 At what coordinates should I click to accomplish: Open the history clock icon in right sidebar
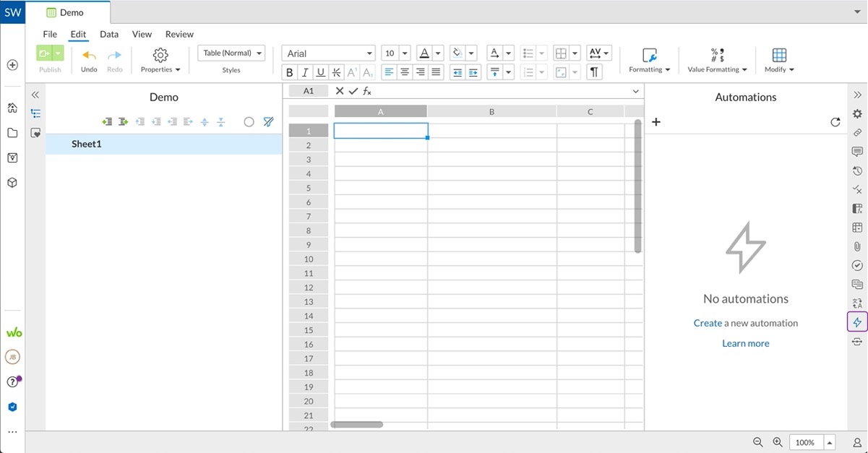click(x=857, y=171)
